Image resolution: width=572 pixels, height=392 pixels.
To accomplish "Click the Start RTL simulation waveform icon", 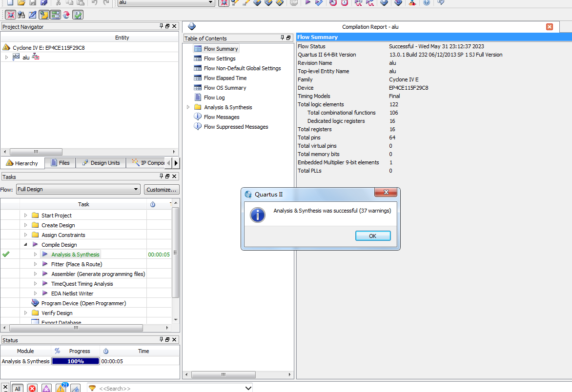I will pos(359,2).
